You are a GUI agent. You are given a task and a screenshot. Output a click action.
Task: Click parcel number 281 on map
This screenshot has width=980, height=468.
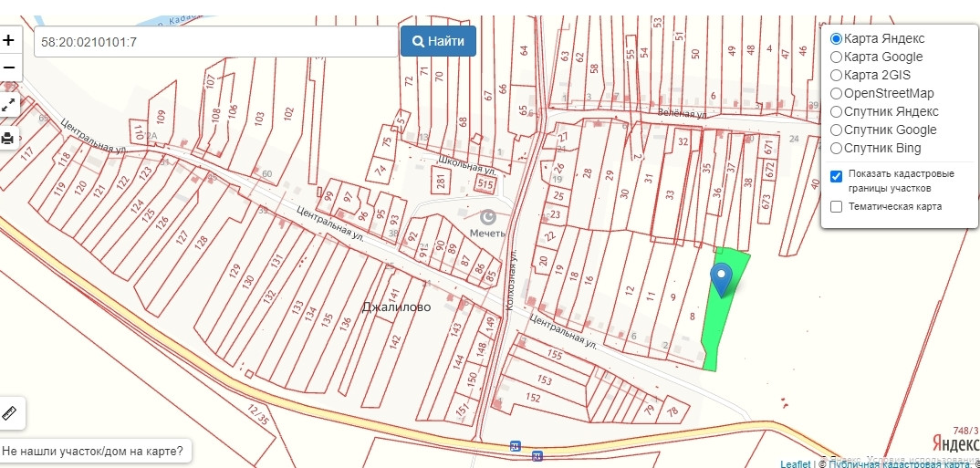point(443,182)
